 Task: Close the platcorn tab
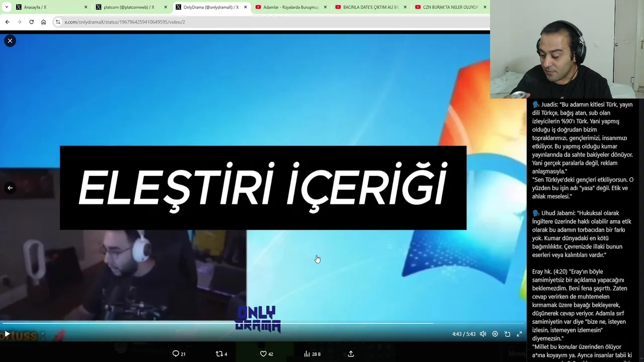pyautogui.click(x=166, y=7)
